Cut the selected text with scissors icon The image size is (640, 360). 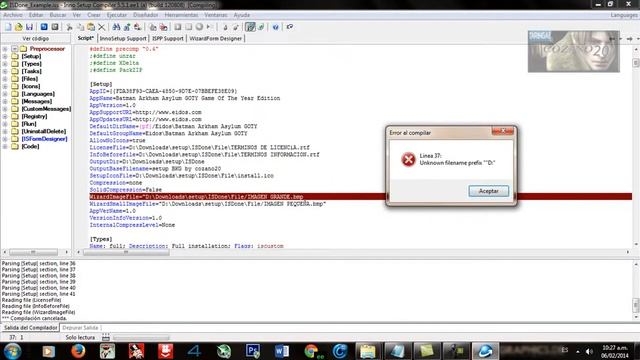coord(69,27)
